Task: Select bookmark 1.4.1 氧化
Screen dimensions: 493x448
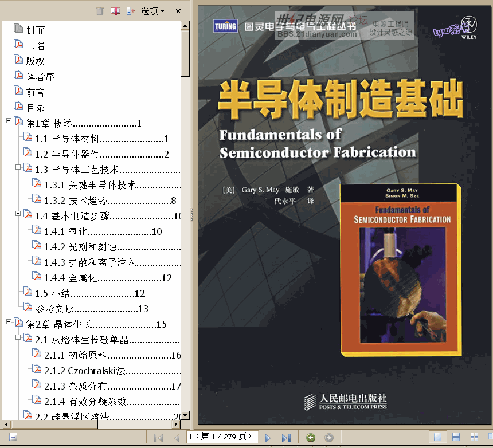Action: point(103,231)
